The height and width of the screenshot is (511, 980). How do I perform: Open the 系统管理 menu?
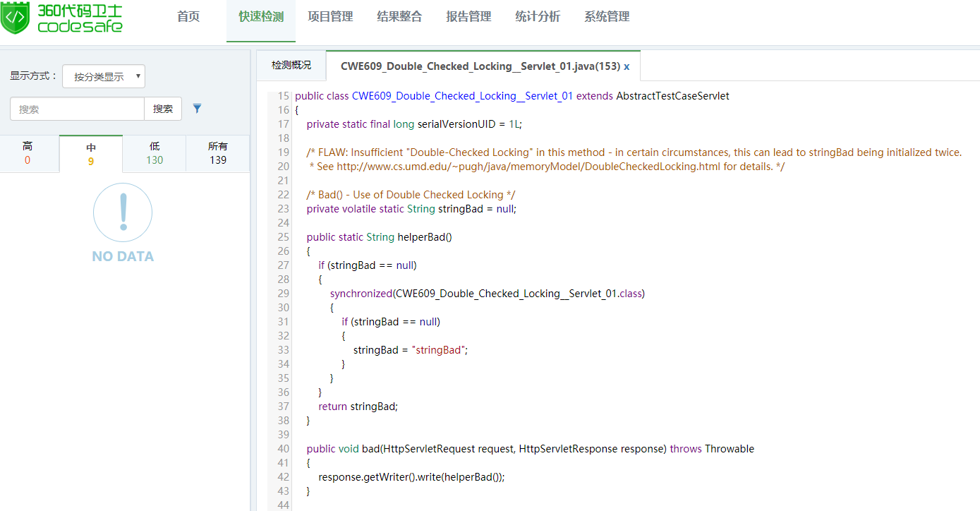(607, 17)
